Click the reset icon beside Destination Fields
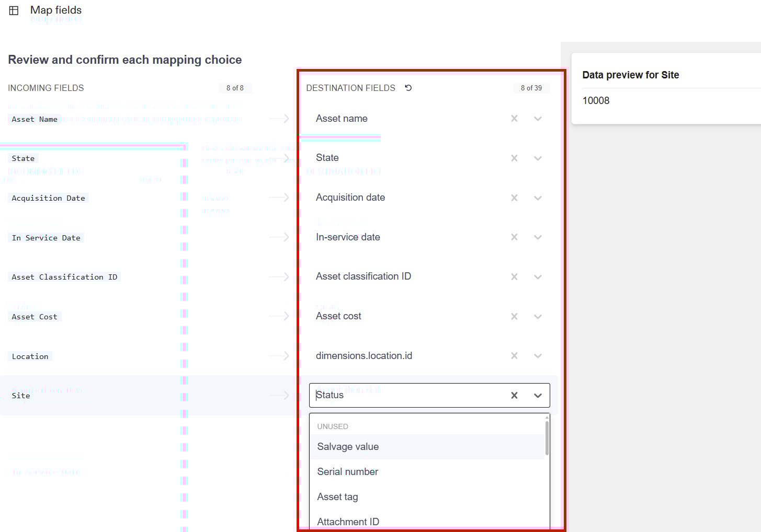Screen dimensions: 761x532 click(408, 88)
